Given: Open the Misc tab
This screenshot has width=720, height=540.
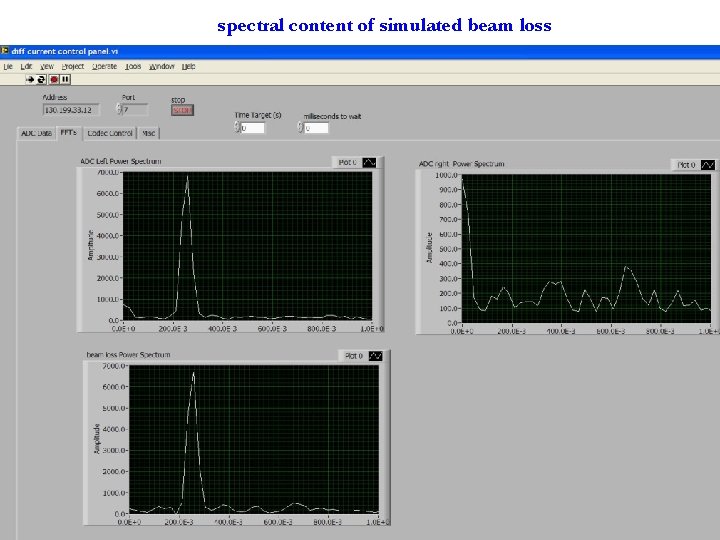Looking at the screenshot, I should click(149, 133).
